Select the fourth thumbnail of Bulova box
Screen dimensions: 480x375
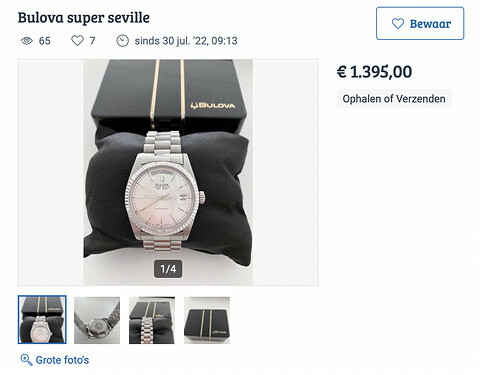click(x=207, y=320)
